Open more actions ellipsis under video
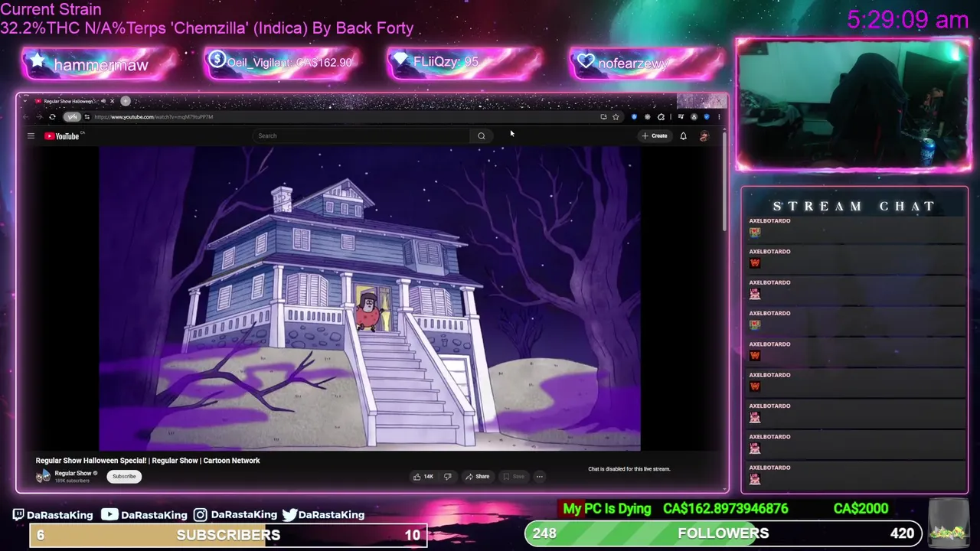 pos(539,477)
